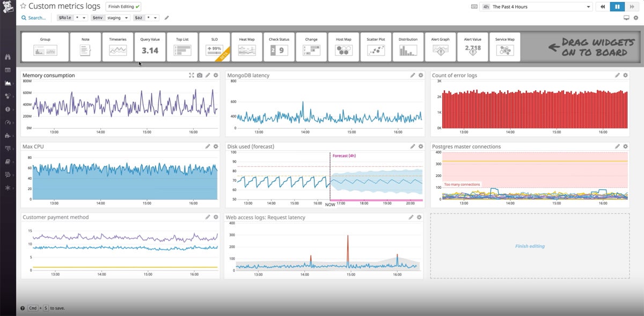Open Watchdog from the left sidebar
644x316 pixels.
pos(7,56)
